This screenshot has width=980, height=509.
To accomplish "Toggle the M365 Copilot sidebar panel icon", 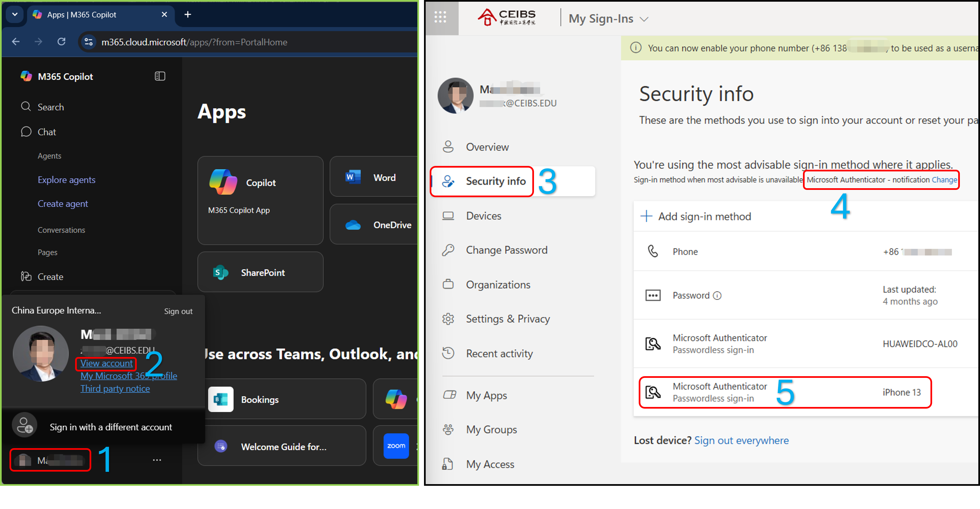I will (160, 76).
